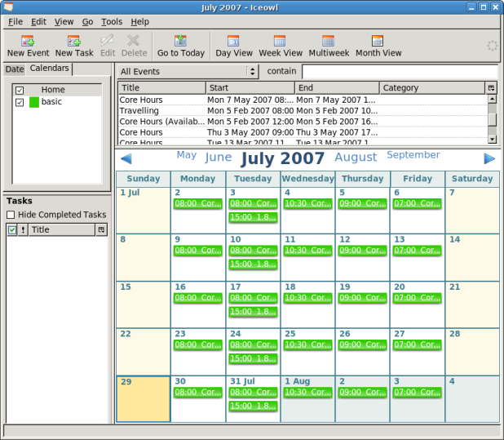
Task: Select the highlighted day cell 29
Action: (x=144, y=399)
